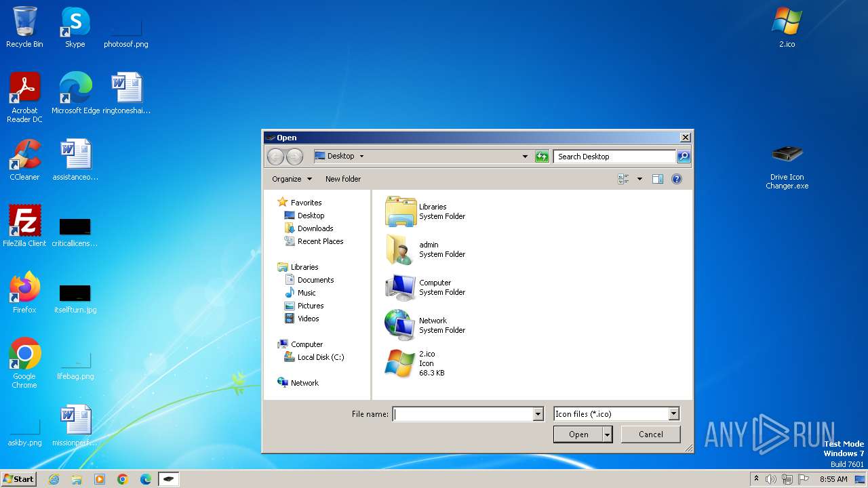Open the Desktop breadcrumb arrow
868x488 pixels.
pyautogui.click(x=361, y=157)
